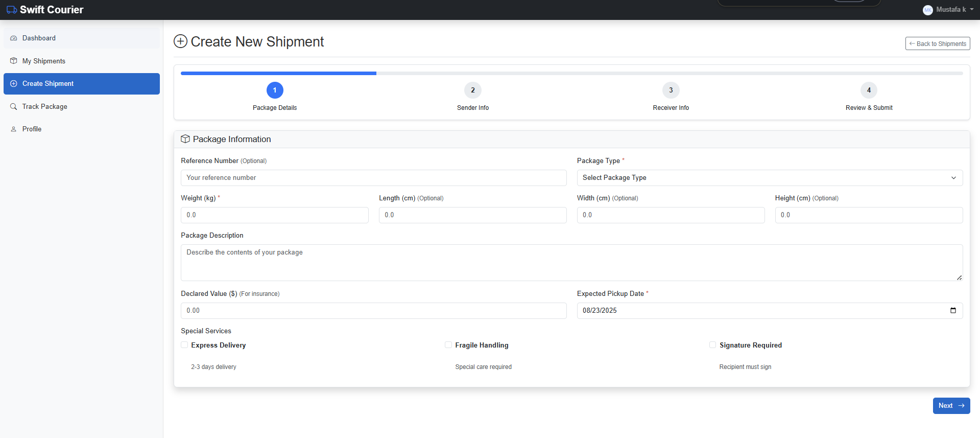Click the My Shipments box icon
This screenshot has width=980, height=438.
[14, 61]
